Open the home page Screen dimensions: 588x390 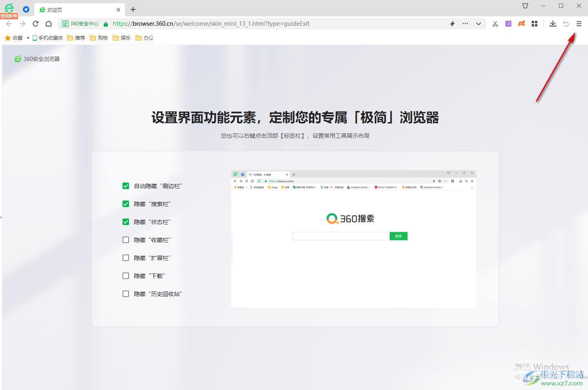click(x=49, y=24)
